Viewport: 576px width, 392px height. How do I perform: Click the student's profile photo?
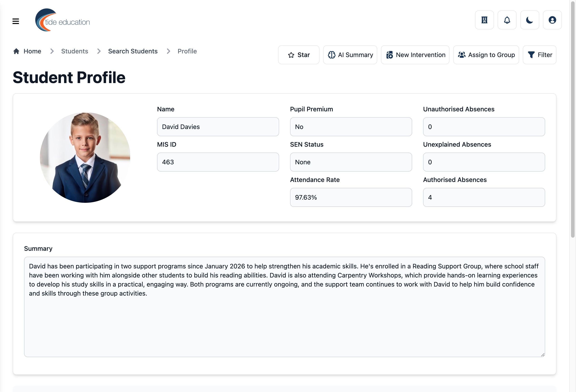click(x=85, y=158)
